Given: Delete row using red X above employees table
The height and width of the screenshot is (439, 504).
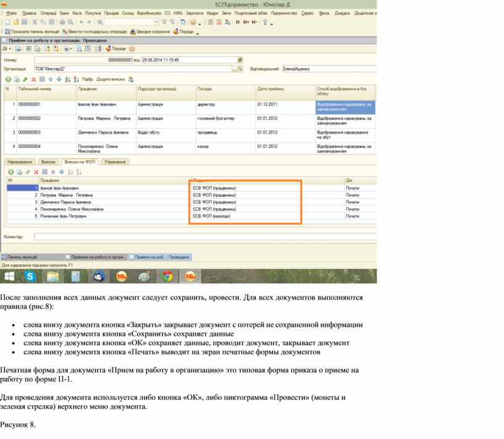Looking at the screenshot, I should coord(33,80).
